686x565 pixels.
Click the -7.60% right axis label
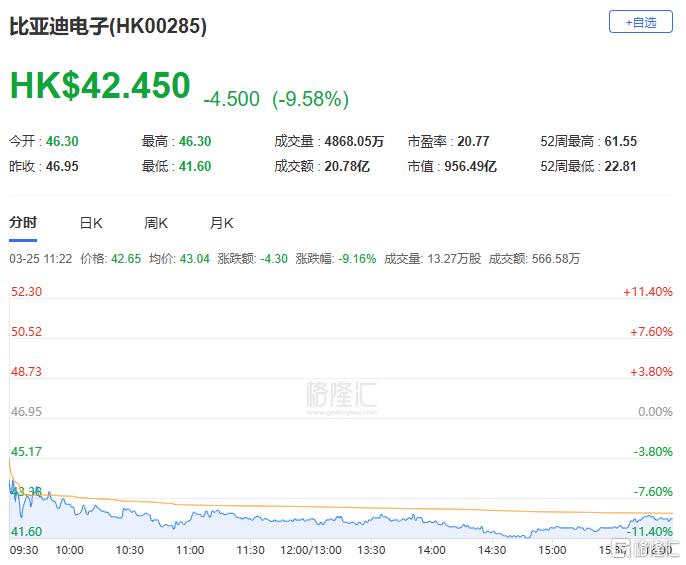pyautogui.click(x=653, y=491)
